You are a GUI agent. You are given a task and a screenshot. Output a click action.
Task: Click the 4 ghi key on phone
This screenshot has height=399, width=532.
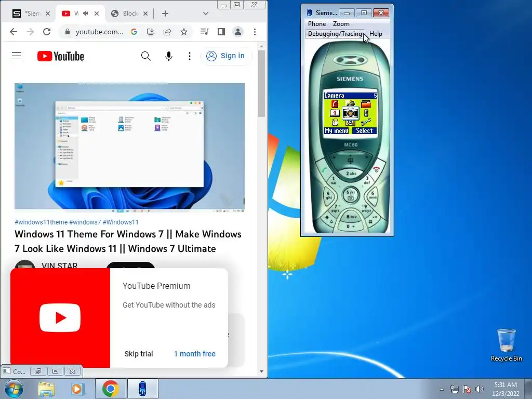click(x=328, y=195)
